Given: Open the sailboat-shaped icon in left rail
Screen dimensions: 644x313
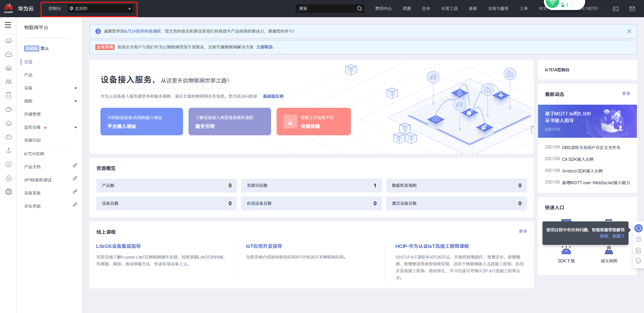Looking at the screenshot, I should [9, 150].
